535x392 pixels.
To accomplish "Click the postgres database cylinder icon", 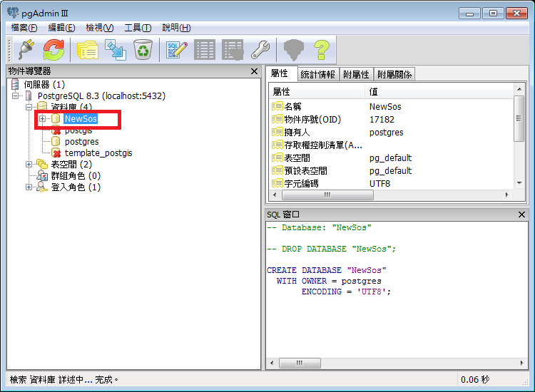I will pos(56,141).
